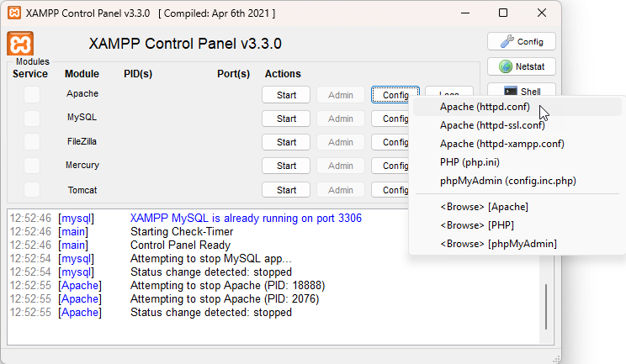Viewport: 626px width, 364px height.
Task: Toggle the MySQL service checkbox
Action: [x=31, y=119]
